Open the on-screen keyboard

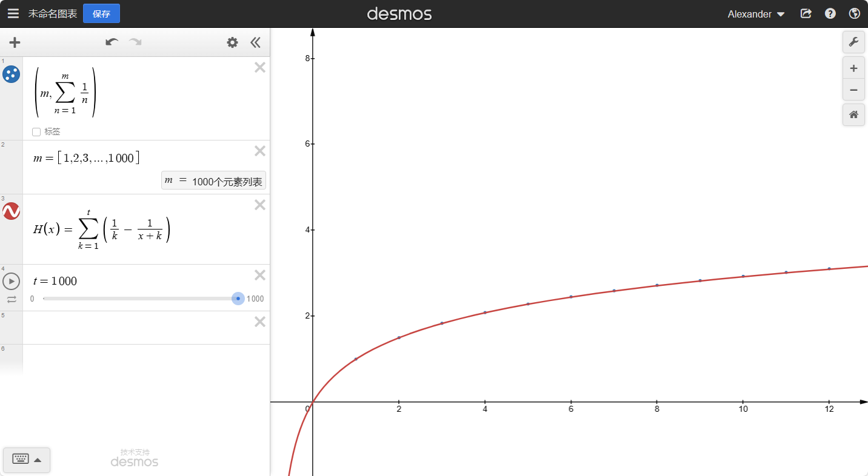tap(27, 460)
